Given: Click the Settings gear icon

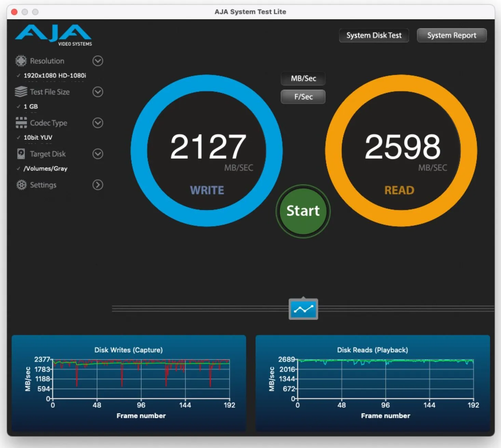Looking at the screenshot, I should point(21,185).
